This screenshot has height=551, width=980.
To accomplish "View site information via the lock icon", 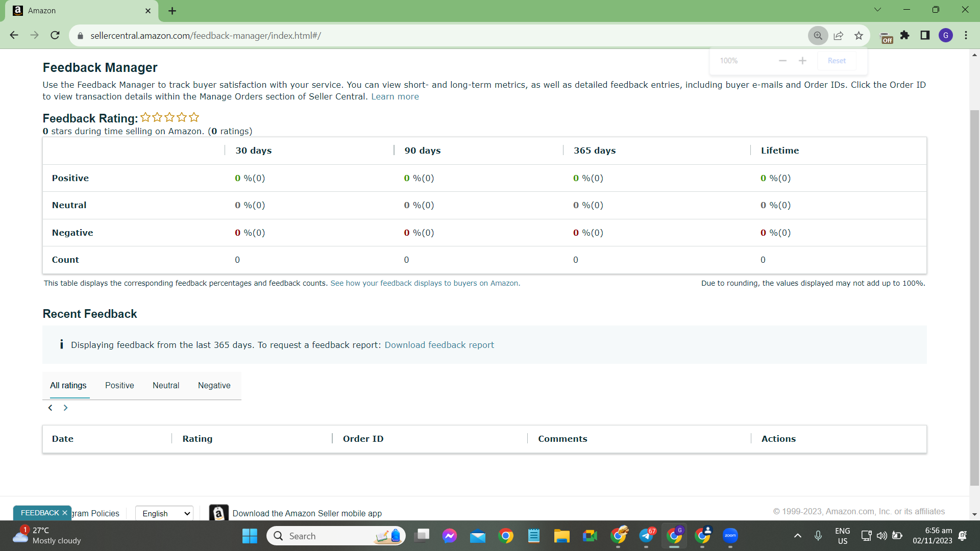I will [80, 36].
